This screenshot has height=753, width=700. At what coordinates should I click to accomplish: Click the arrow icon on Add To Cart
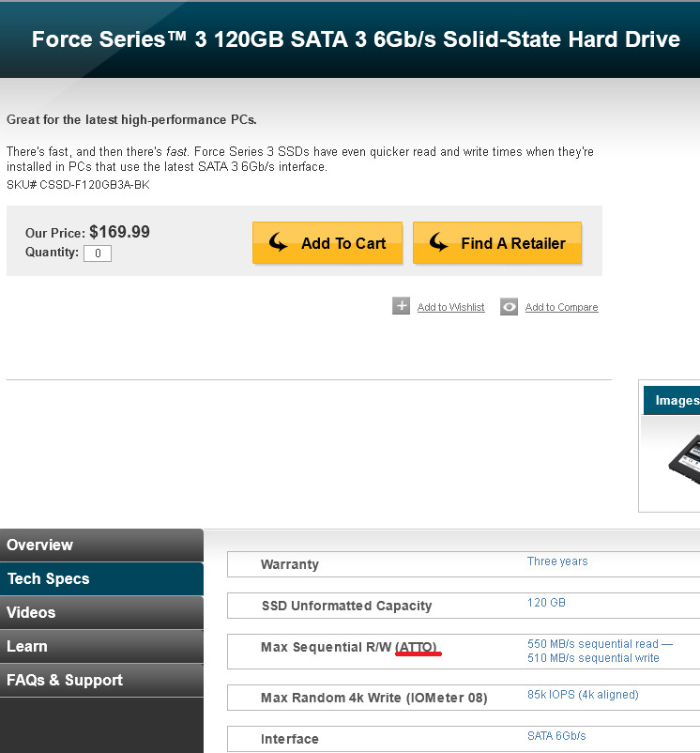[x=278, y=241]
